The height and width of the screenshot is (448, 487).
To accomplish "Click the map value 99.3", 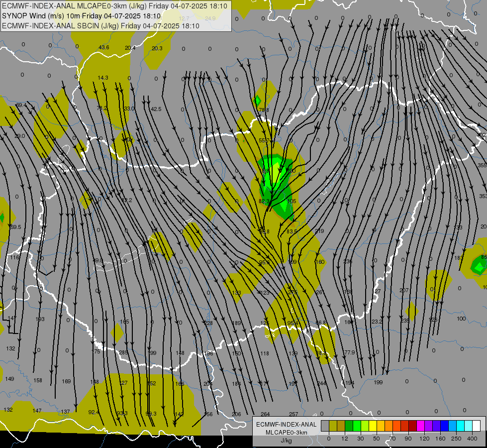I will point(151,414).
